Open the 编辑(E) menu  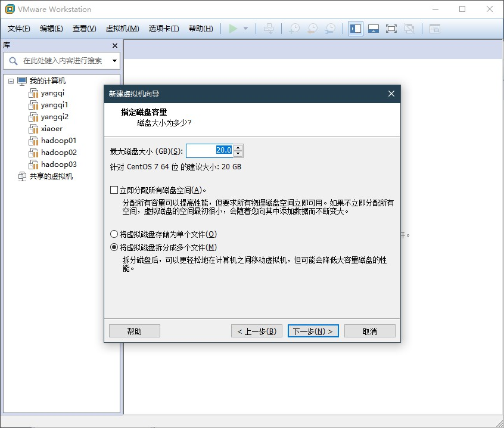pyautogui.click(x=51, y=29)
